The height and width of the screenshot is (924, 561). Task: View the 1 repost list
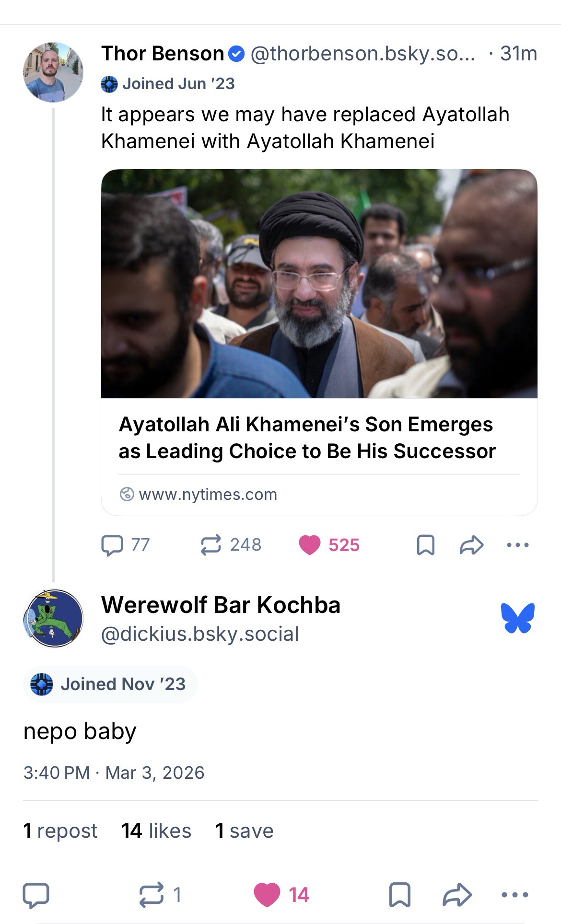point(60,831)
